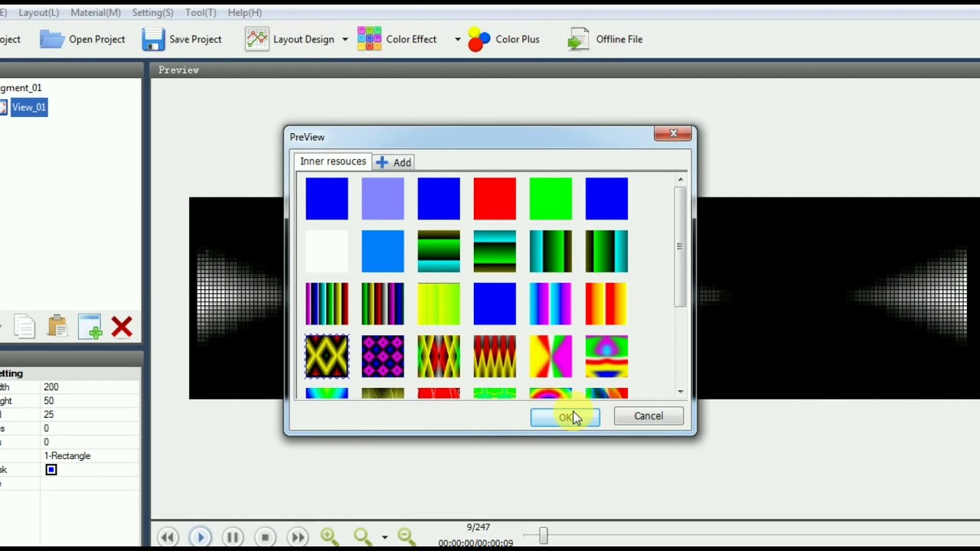Expand the Layout Design dropdown arrow
Viewport: 980px width, 551px height.
[345, 39]
